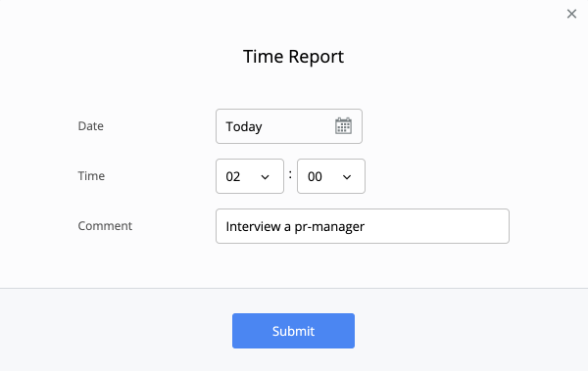Open the hours selector showing 02

click(250, 176)
